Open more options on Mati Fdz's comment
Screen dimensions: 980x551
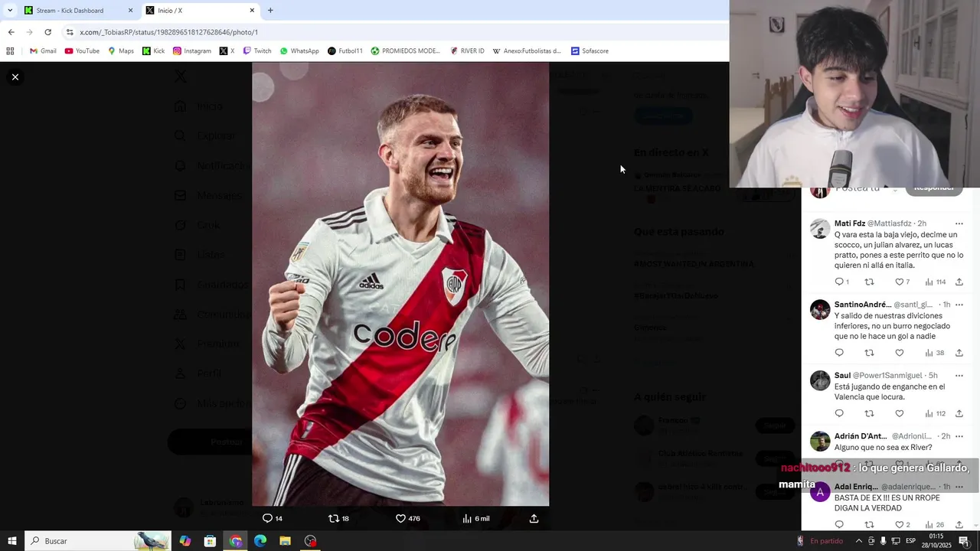[959, 223]
